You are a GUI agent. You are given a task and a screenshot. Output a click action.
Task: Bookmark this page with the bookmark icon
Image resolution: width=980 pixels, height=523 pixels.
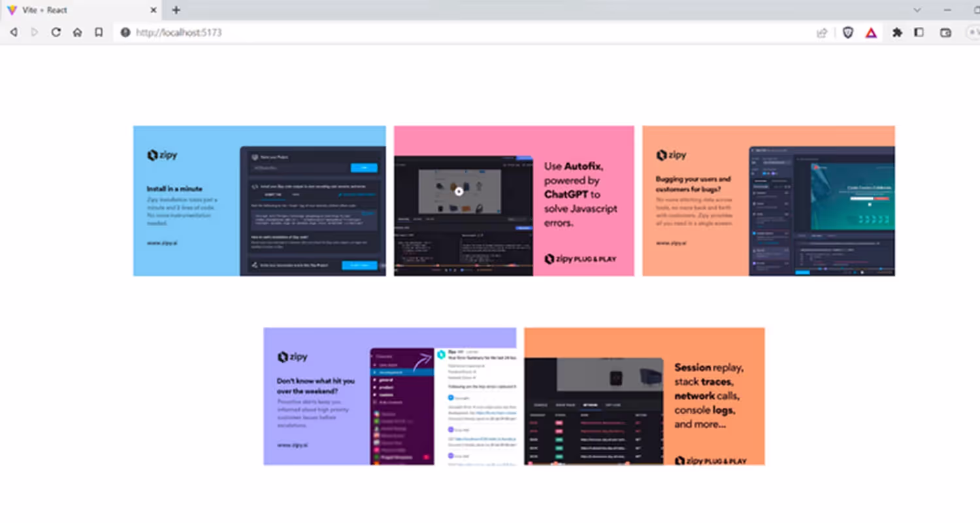point(99,32)
